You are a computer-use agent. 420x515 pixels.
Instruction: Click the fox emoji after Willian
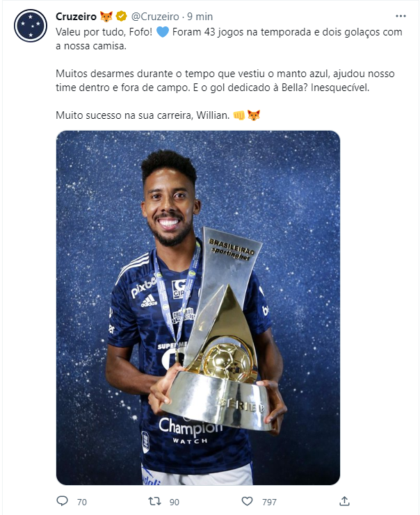tap(254, 115)
